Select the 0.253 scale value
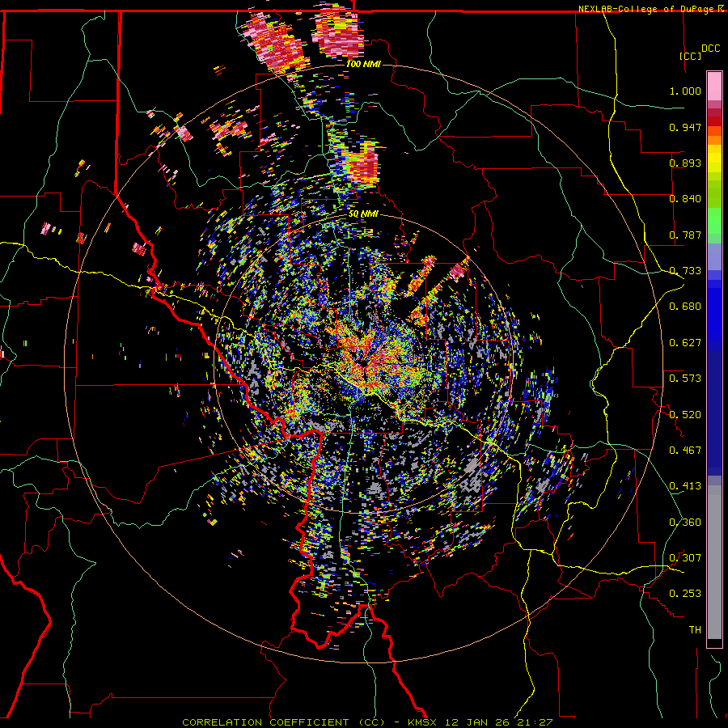728x728 pixels. (x=685, y=594)
